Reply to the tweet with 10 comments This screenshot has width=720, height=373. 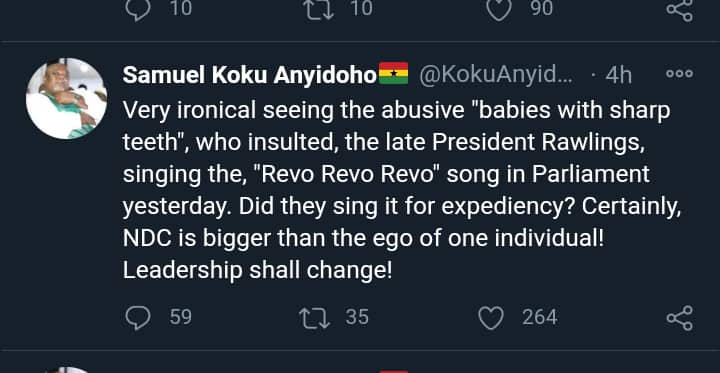point(138,9)
